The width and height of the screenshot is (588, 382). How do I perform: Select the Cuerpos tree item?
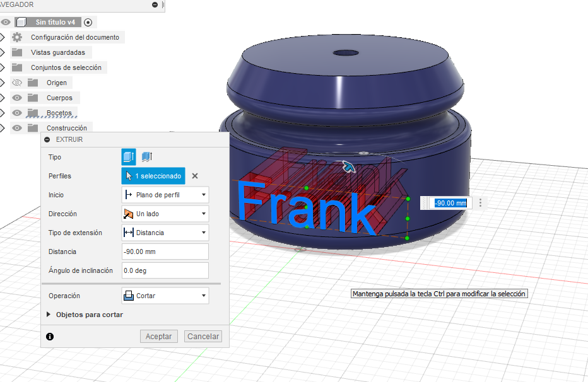[59, 98]
